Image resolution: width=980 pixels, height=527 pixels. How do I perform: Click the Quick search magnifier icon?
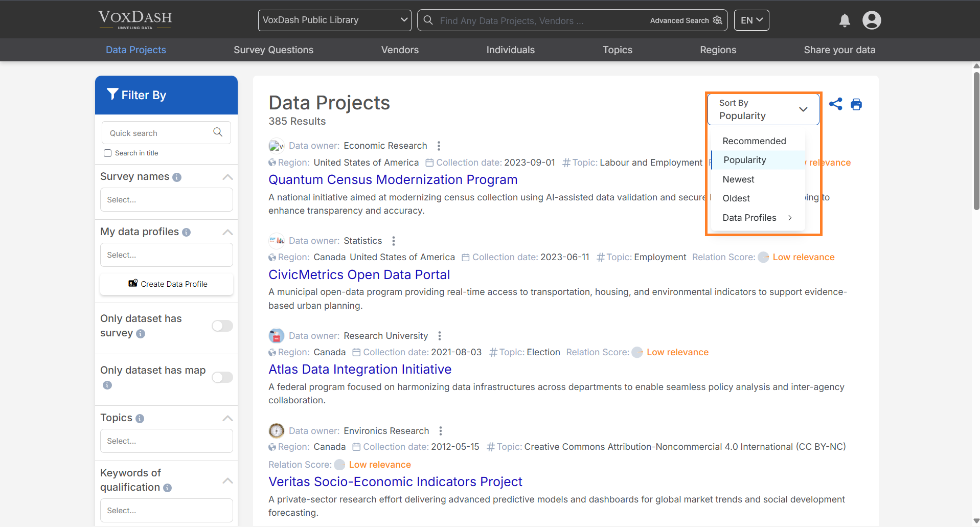pyautogui.click(x=217, y=132)
